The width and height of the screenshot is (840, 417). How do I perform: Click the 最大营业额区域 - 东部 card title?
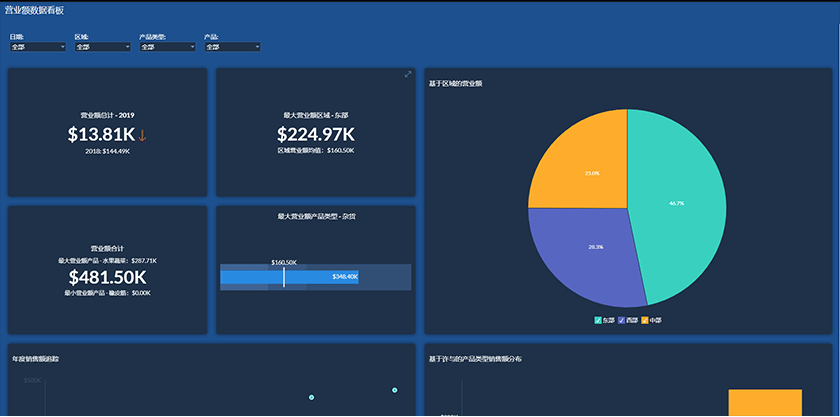tap(316, 115)
